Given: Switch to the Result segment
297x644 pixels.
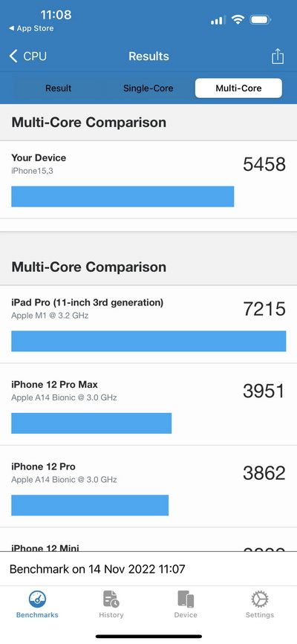Looking at the screenshot, I should (x=59, y=88).
